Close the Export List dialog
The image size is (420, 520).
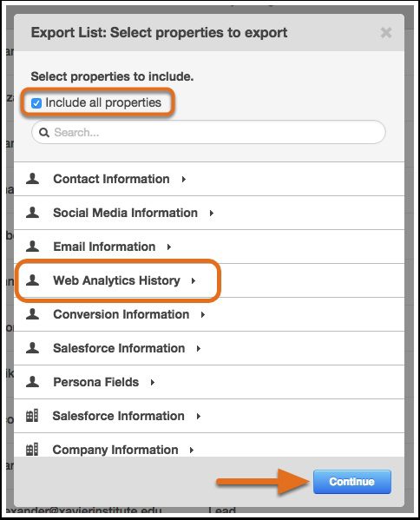point(386,33)
